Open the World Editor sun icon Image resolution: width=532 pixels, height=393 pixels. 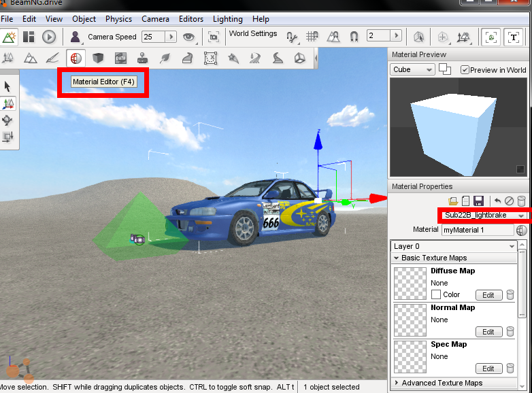(x=9, y=37)
